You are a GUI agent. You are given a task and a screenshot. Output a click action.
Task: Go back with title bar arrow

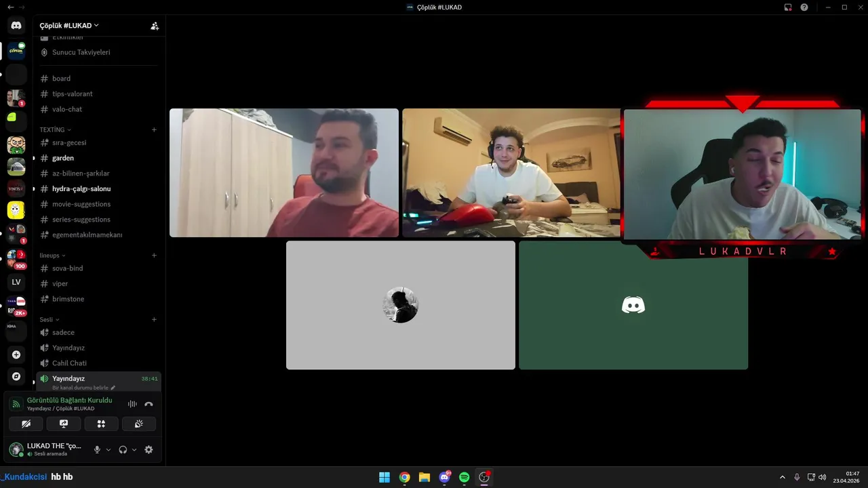[10, 7]
